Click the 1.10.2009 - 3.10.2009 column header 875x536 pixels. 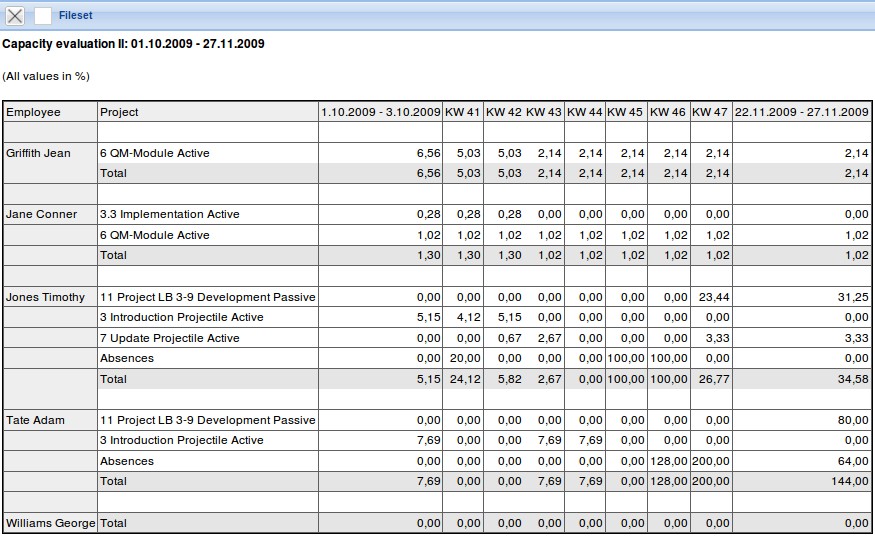(381, 112)
